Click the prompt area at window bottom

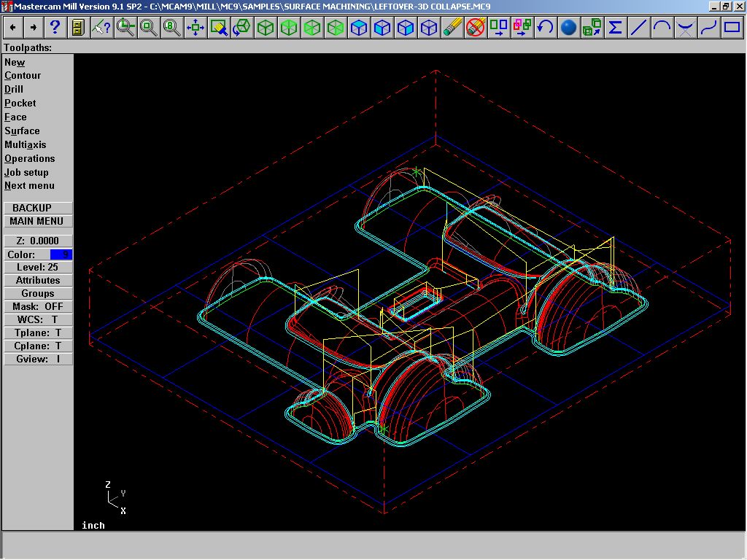(x=373, y=545)
